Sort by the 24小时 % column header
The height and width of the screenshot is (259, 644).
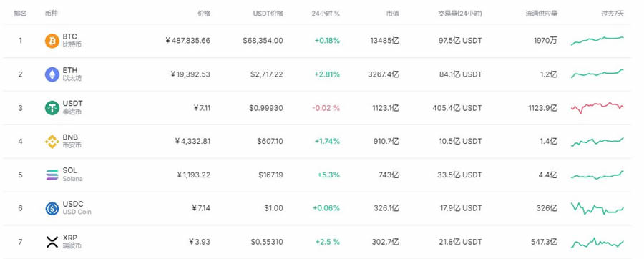[326, 14]
